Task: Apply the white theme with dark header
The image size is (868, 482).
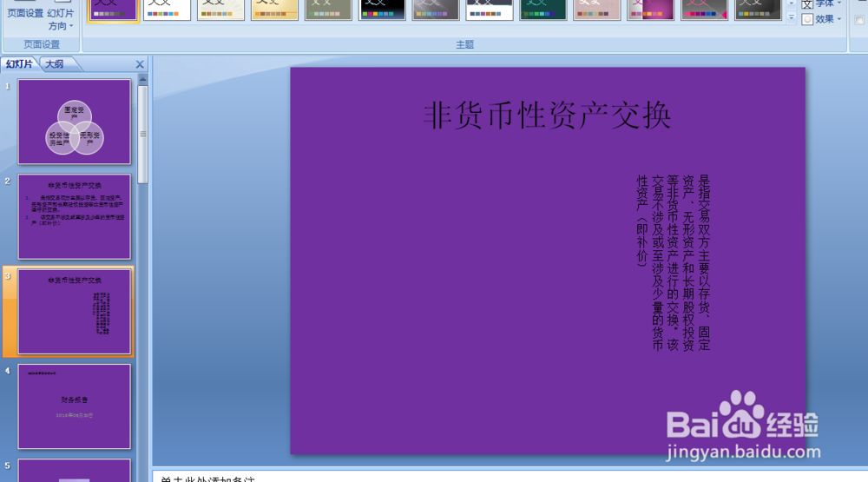Action: [490, 10]
